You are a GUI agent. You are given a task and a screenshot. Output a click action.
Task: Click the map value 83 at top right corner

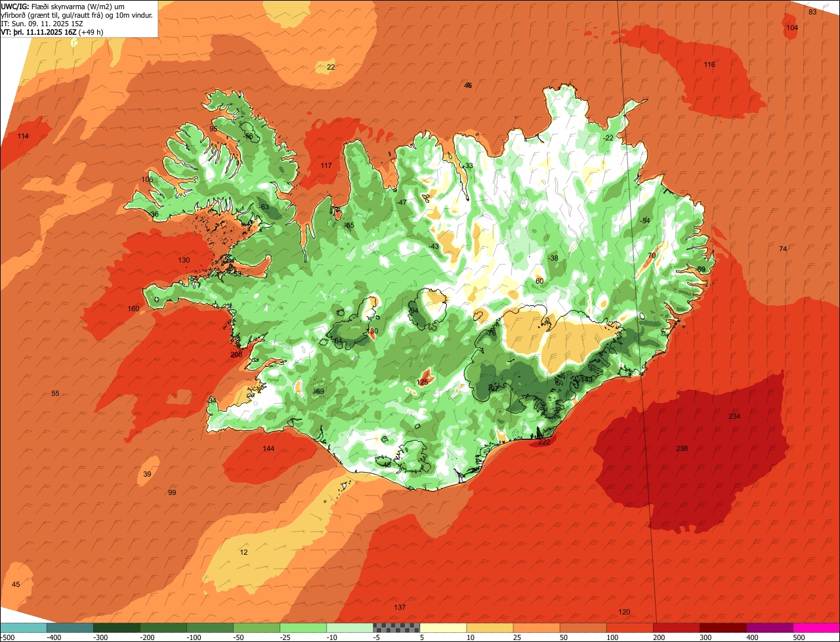tap(812, 12)
